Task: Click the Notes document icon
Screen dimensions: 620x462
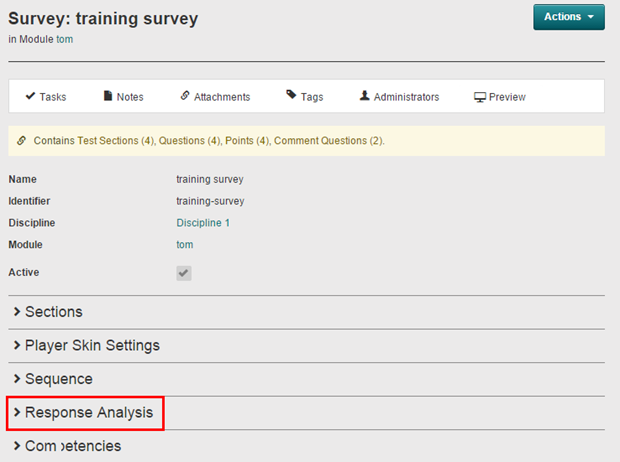Action: point(108,96)
